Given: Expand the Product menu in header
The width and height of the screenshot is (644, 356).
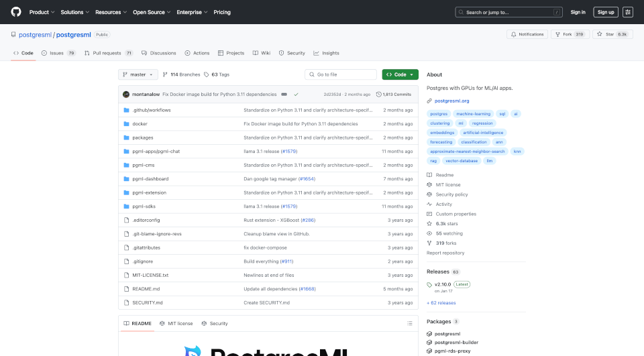Looking at the screenshot, I should pos(41,12).
